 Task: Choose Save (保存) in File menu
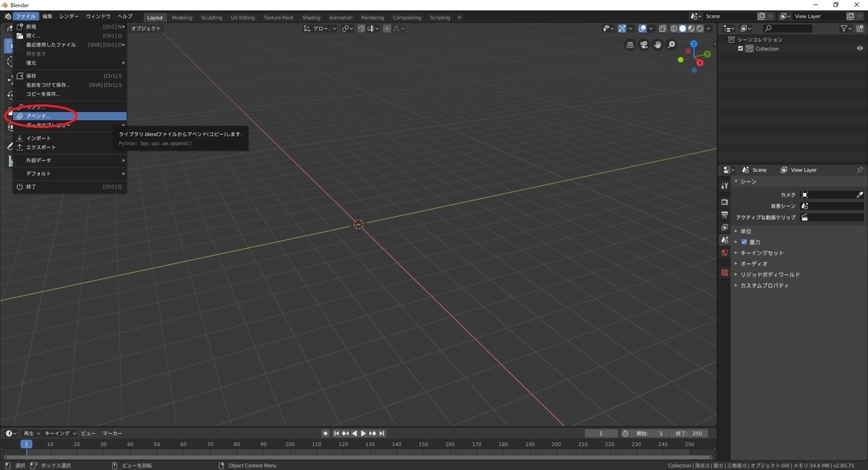point(69,76)
